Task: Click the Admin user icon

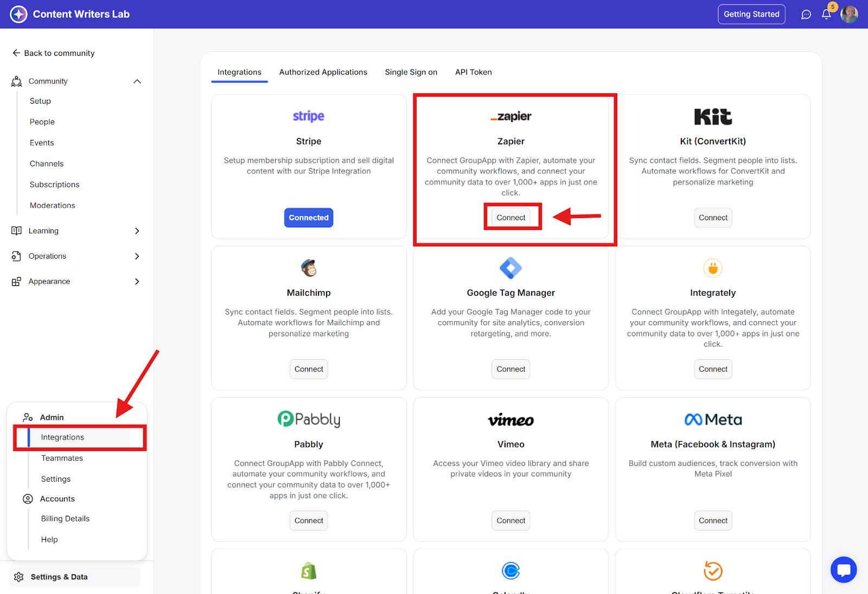Action: coord(28,417)
